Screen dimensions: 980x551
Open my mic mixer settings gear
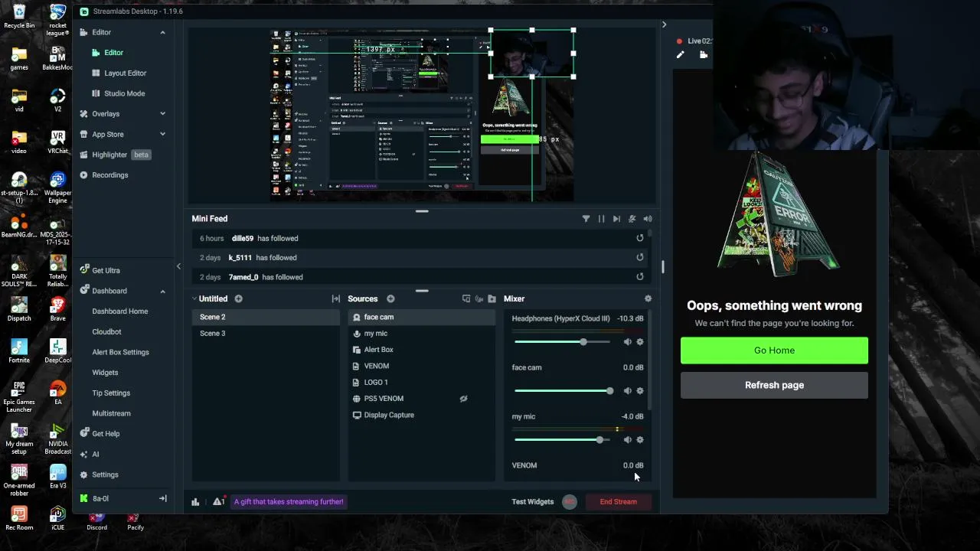[640, 440]
